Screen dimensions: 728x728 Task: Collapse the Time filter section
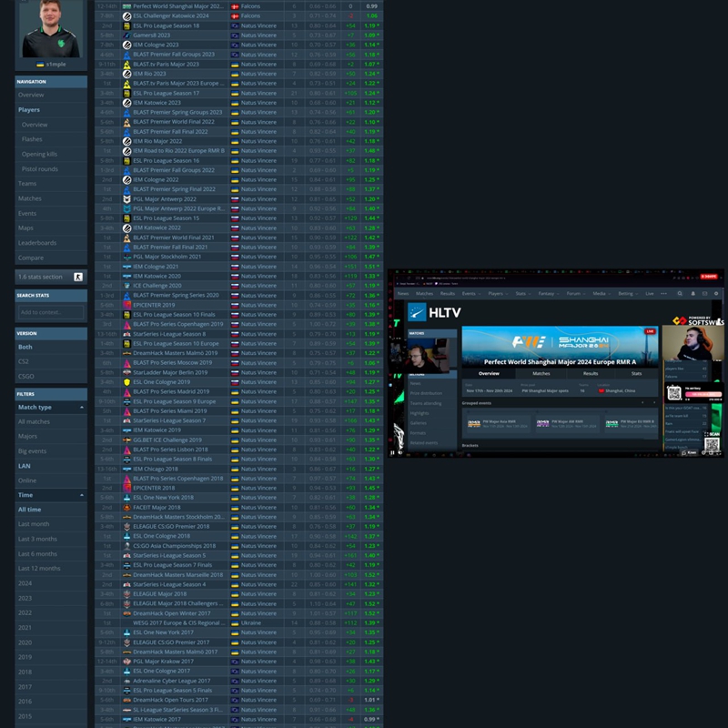(x=82, y=495)
